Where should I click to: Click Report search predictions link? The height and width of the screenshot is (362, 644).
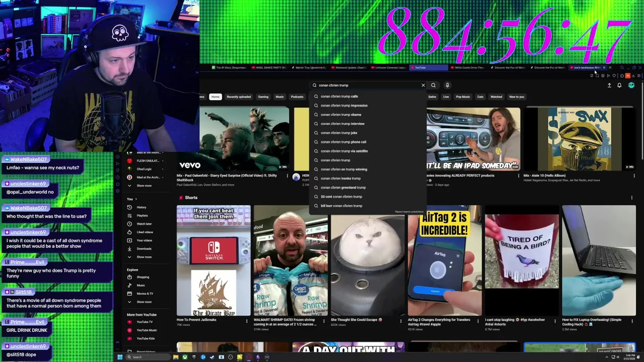(x=409, y=212)
